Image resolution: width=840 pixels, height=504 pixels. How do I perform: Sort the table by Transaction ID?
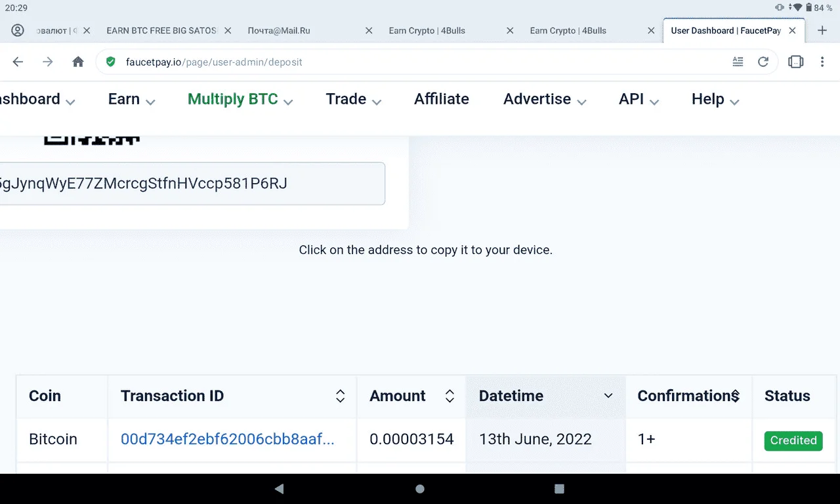tap(232, 396)
